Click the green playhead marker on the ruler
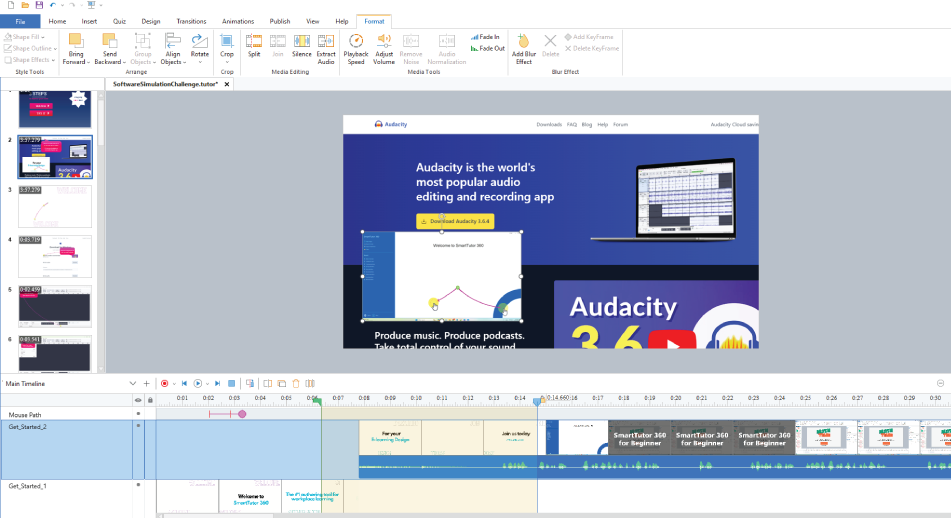 317,400
